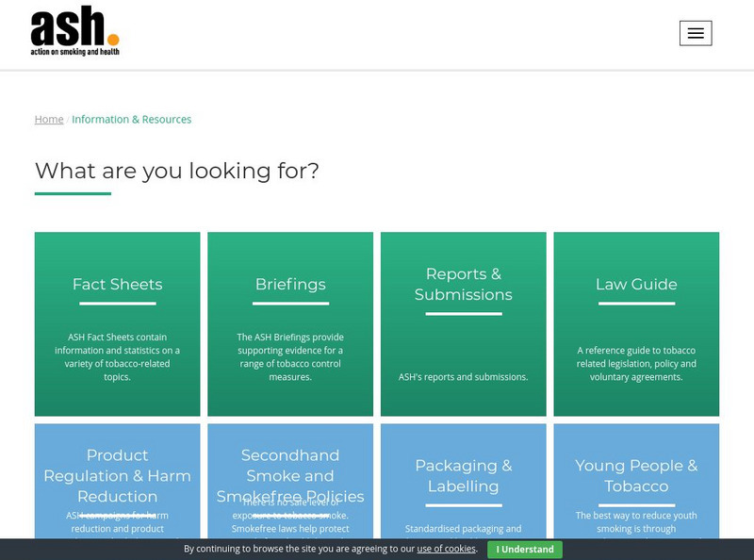Open the hamburger navigation menu
754x560 pixels.
[x=696, y=33]
